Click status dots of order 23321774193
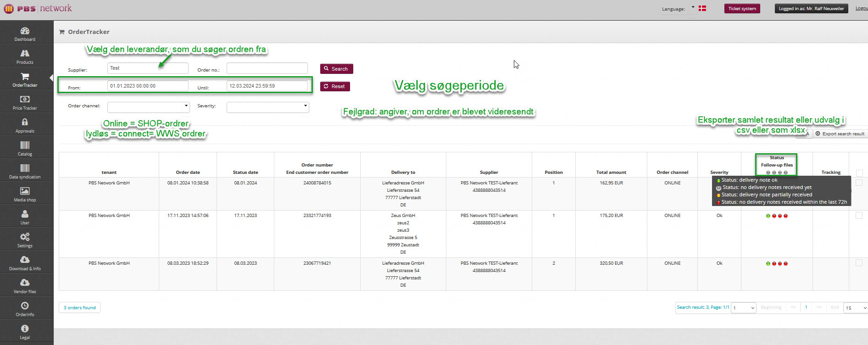The height and width of the screenshot is (345, 868). pos(777,216)
